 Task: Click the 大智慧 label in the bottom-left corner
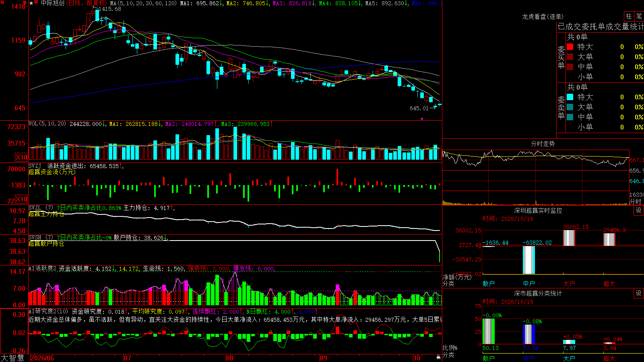pos(12,358)
